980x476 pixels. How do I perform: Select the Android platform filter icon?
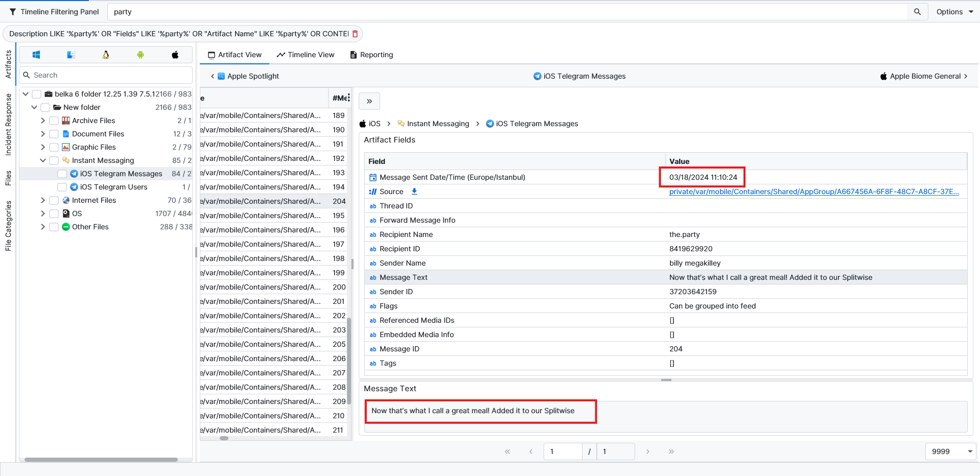141,55
